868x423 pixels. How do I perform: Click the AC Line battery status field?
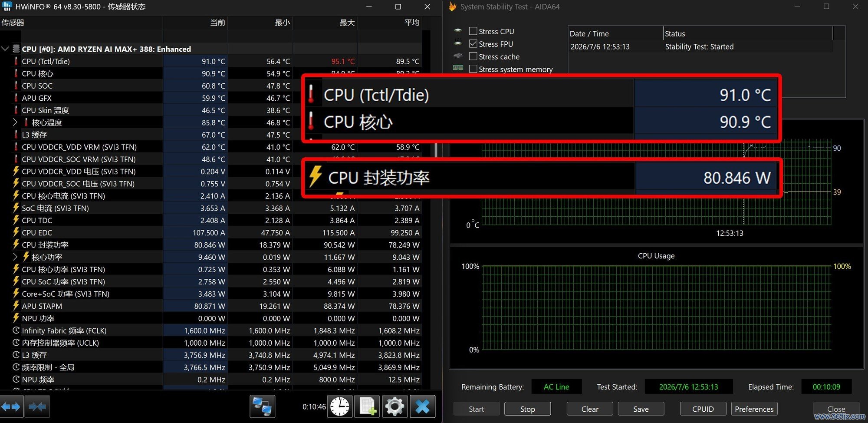pyautogui.click(x=556, y=387)
